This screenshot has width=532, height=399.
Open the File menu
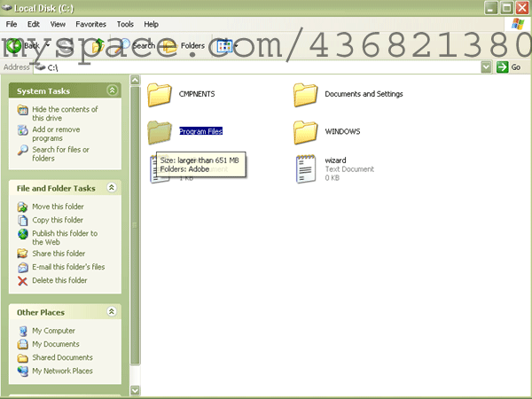tap(12, 24)
